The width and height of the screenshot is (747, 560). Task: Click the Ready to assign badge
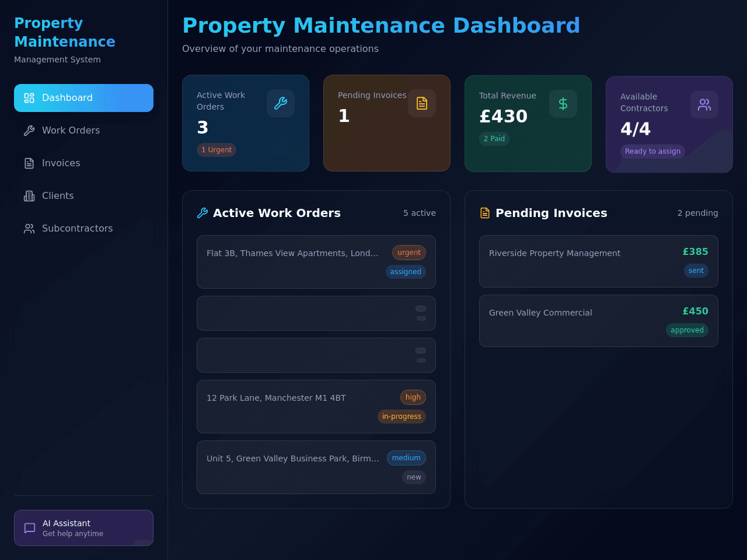[x=652, y=151]
